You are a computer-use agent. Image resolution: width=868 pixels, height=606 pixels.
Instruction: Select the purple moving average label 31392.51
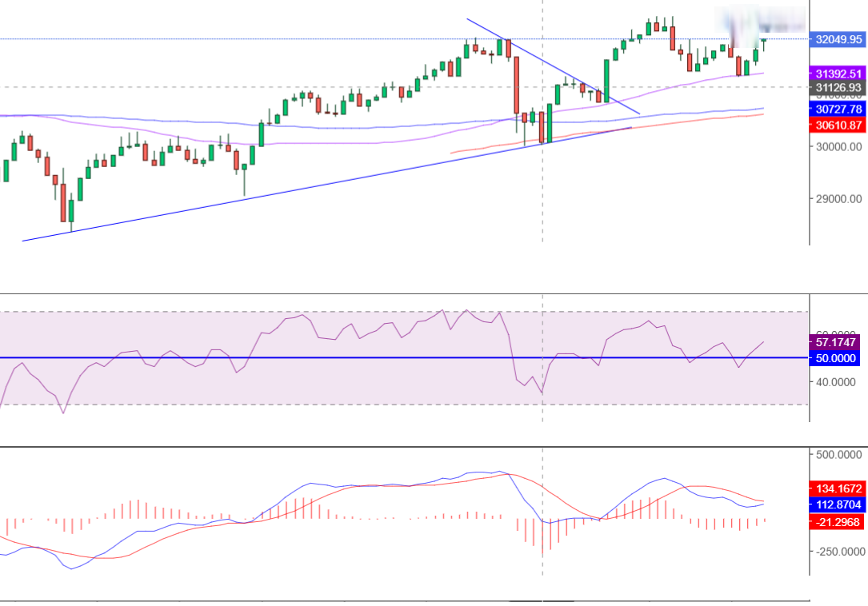pyautogui.click(x=838, y=74)
